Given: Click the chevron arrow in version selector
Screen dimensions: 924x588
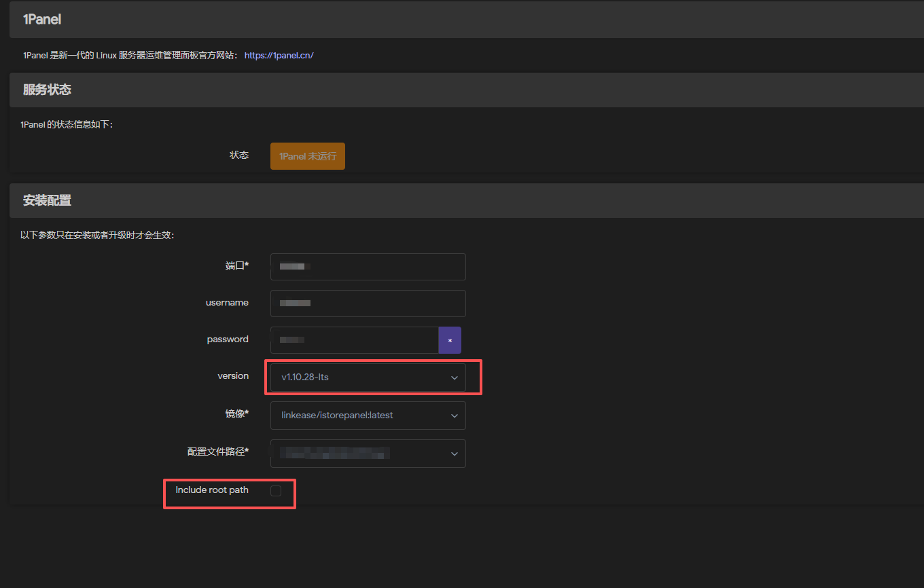Looking at the screenshot, I should (x=455, y=378).
